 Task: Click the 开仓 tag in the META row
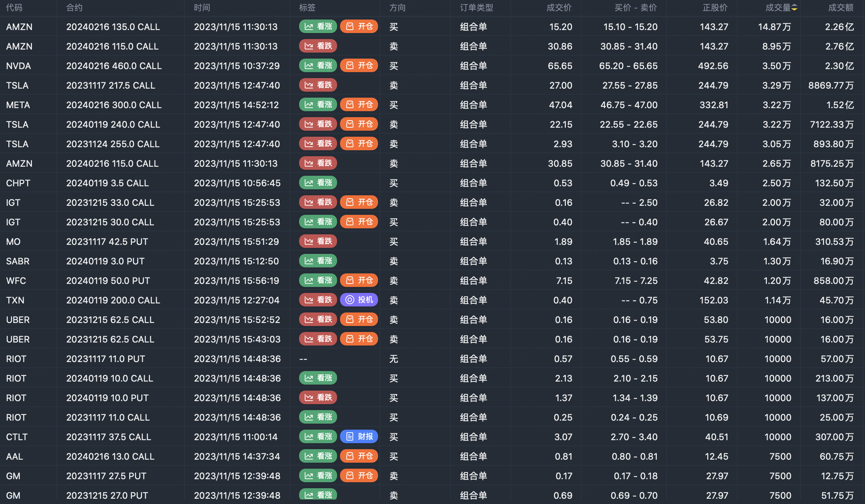pyautogui.click(x=359, y=105)
